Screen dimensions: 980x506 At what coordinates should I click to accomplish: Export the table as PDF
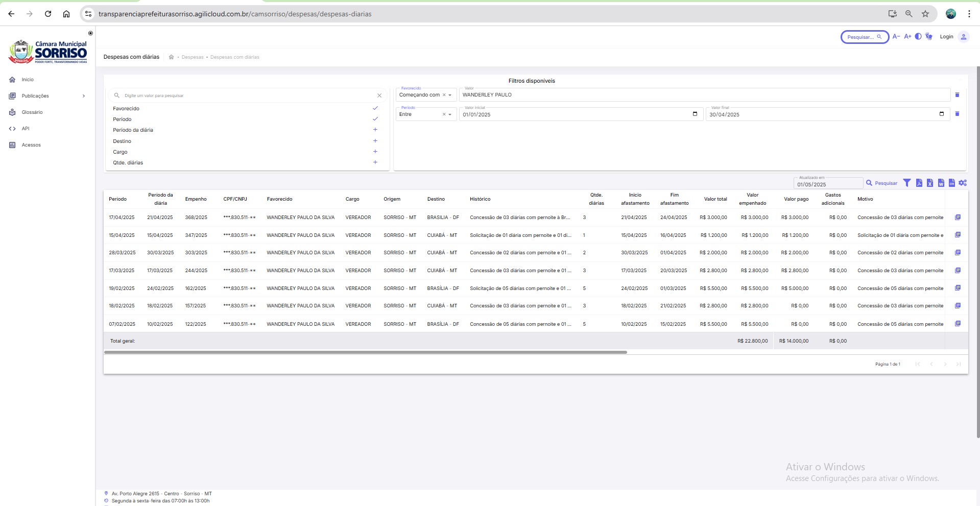tap(919, 183)
